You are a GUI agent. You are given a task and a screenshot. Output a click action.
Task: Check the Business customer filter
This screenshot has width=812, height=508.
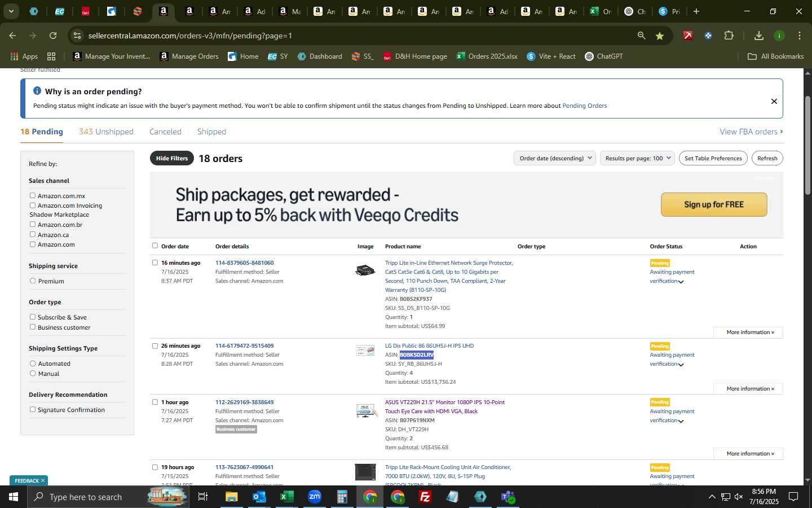33,327
